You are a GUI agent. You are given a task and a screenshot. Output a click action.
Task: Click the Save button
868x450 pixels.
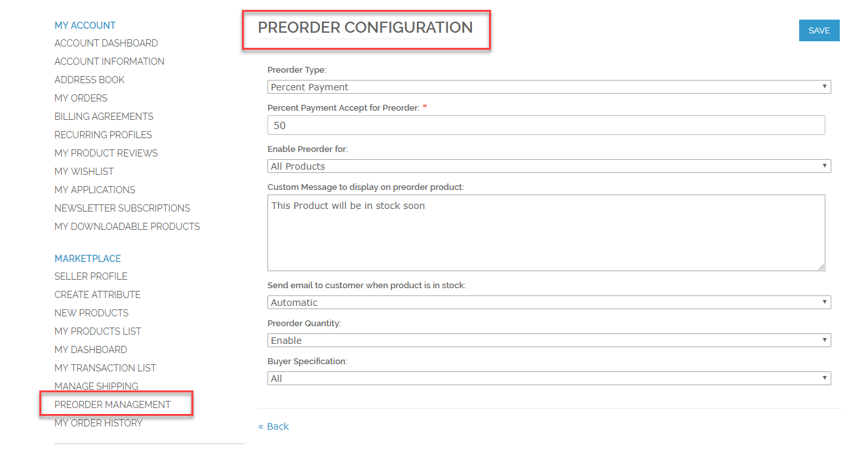tap(819, 31)
